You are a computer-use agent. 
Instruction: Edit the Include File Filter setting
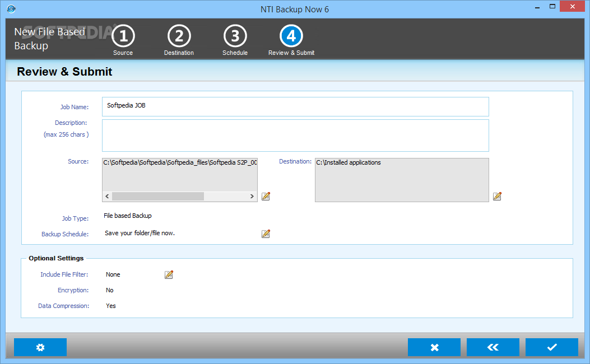[x=169, y=275]
